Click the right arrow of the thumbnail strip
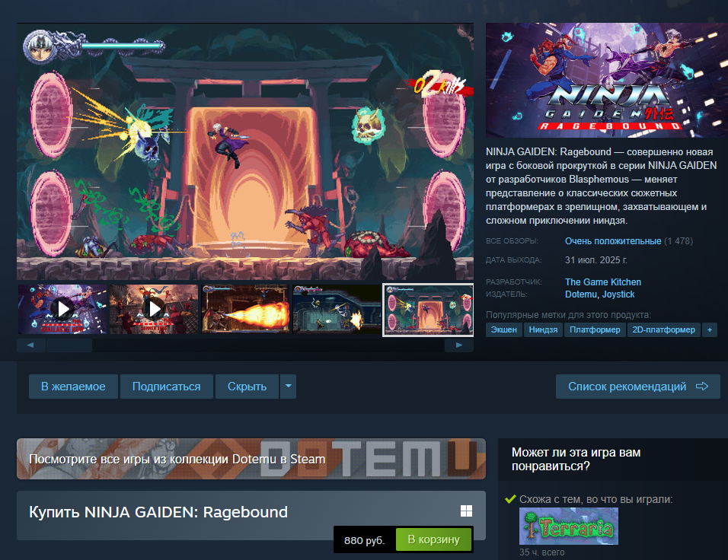The width and height of the screenshot is (728, 560). (x=458, y=345)
